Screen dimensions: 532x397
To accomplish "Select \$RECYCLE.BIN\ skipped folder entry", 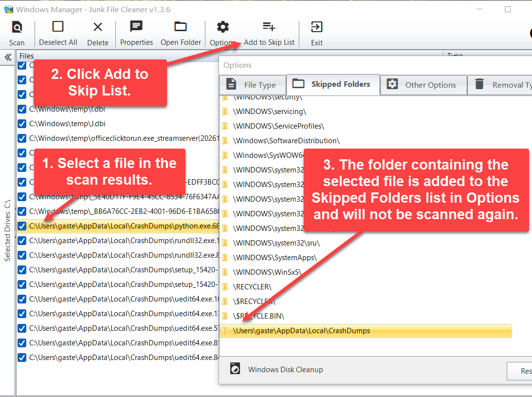I will 258,316.
